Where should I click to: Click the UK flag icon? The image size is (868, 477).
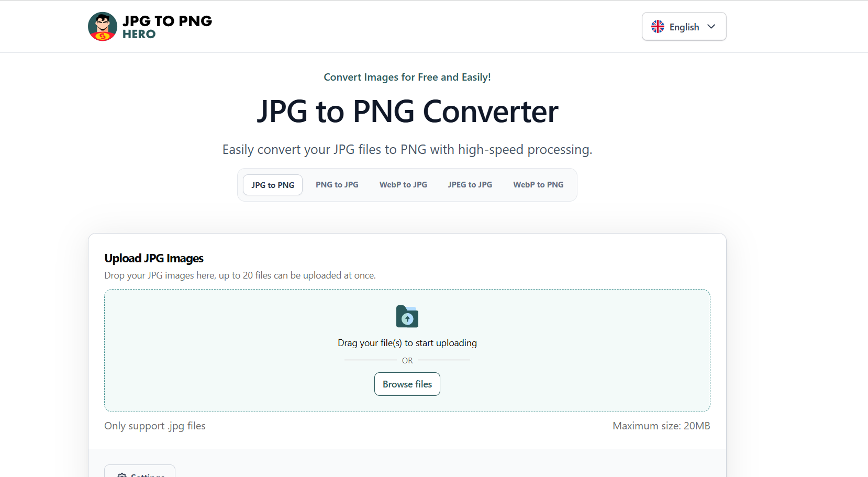click(658, 27)
